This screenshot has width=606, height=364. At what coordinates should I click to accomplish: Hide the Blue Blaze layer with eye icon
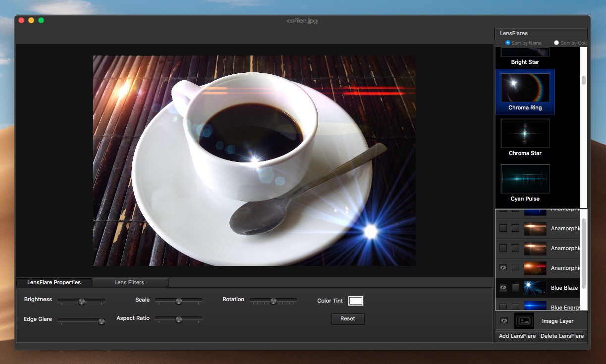coord(503,288)
